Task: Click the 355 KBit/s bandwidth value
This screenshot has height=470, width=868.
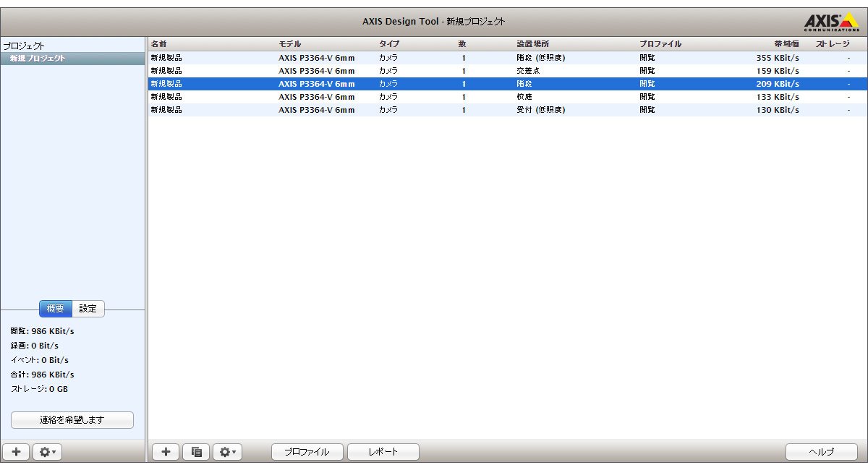Action: (x=778, y=58)
